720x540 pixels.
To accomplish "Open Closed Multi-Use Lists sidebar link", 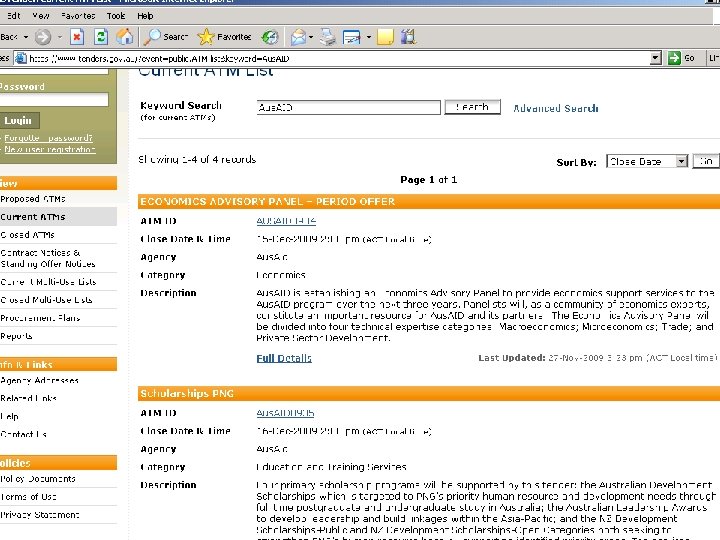I will (x=46, y=300).
